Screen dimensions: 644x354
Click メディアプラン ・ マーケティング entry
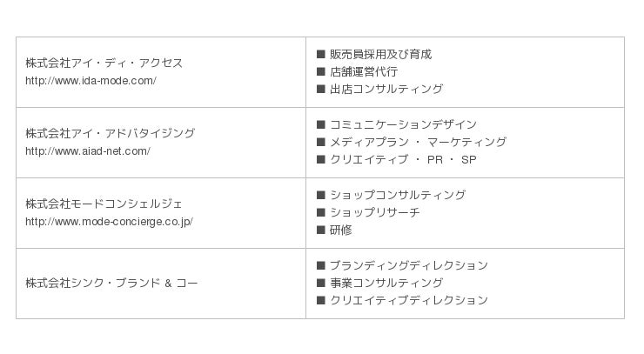[418, 143]
